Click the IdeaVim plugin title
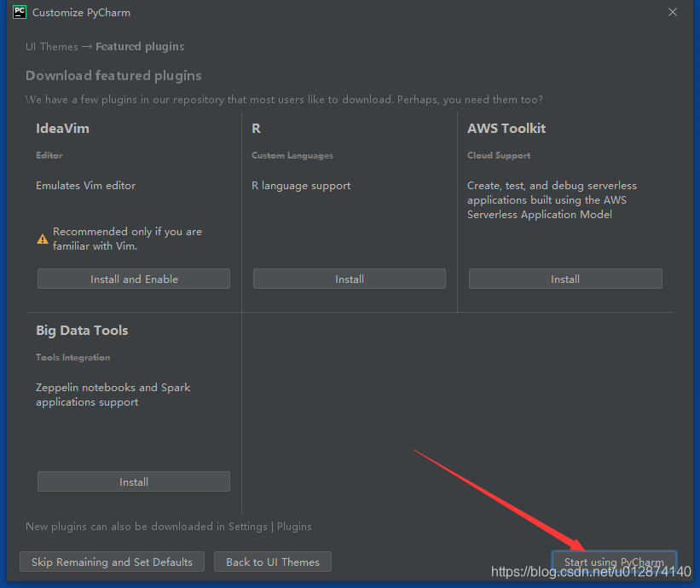This screenshot has width=700, height=588. coord(62,129)
